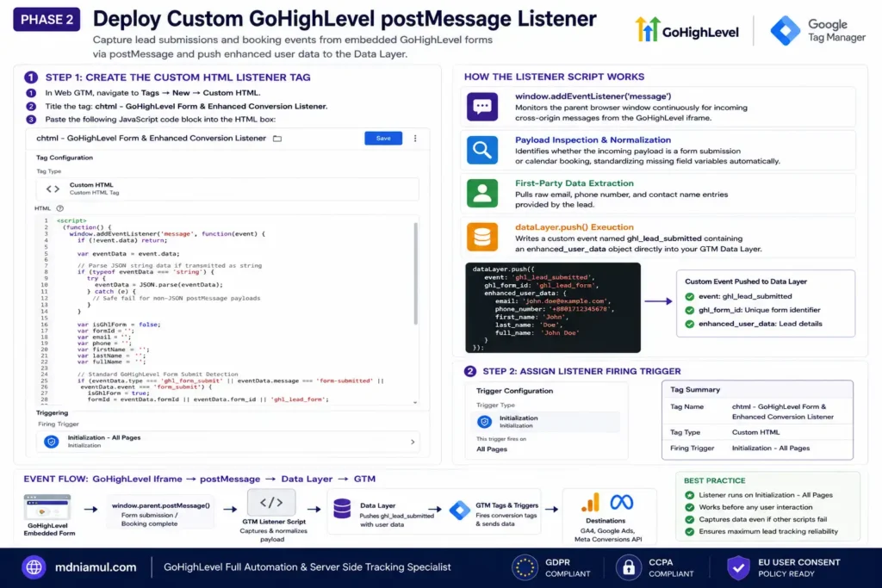Click the HTML help question mark icon

[x=59, y=208]
